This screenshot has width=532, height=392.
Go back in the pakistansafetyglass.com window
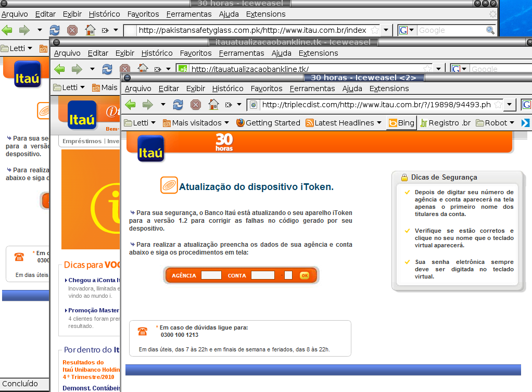click(x=7, y=30)
